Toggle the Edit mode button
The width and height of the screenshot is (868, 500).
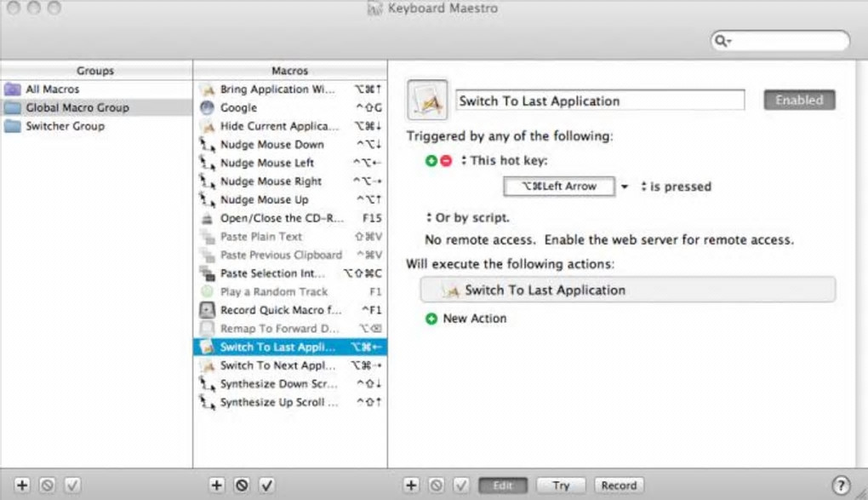(x=503, y=486)
